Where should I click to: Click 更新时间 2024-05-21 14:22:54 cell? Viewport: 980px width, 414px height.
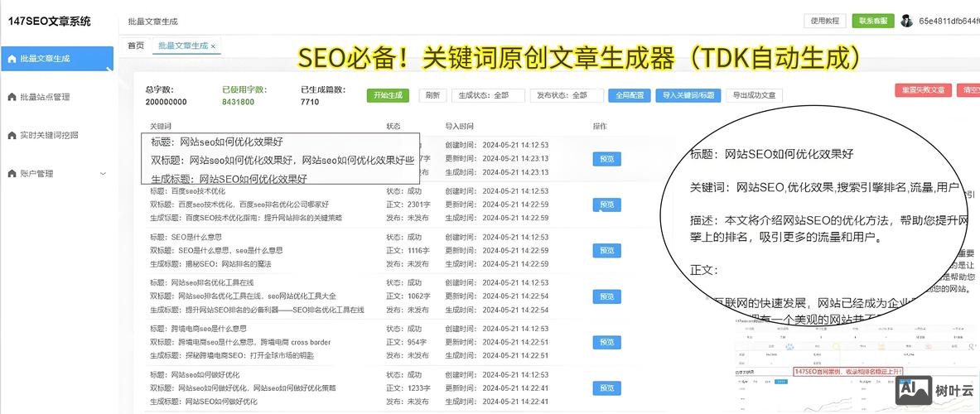(497, 296)
